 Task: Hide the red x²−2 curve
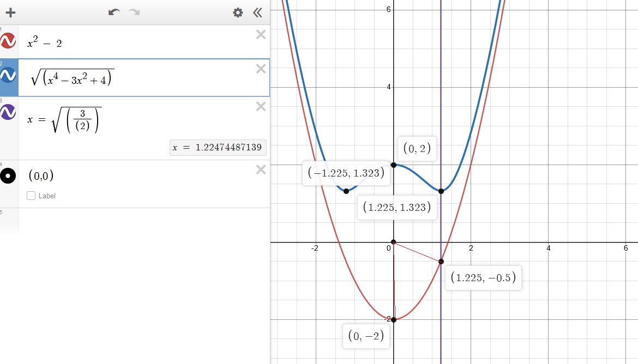click(x=8, y=41)
